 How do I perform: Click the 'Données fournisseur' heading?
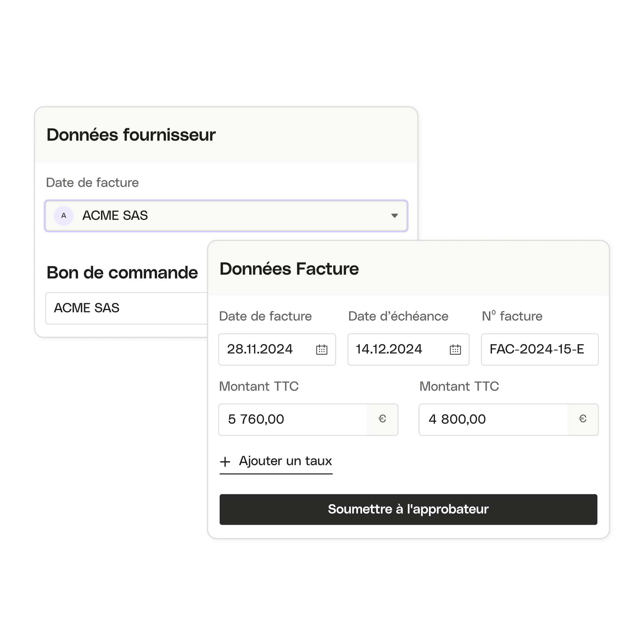click(131, 135)
